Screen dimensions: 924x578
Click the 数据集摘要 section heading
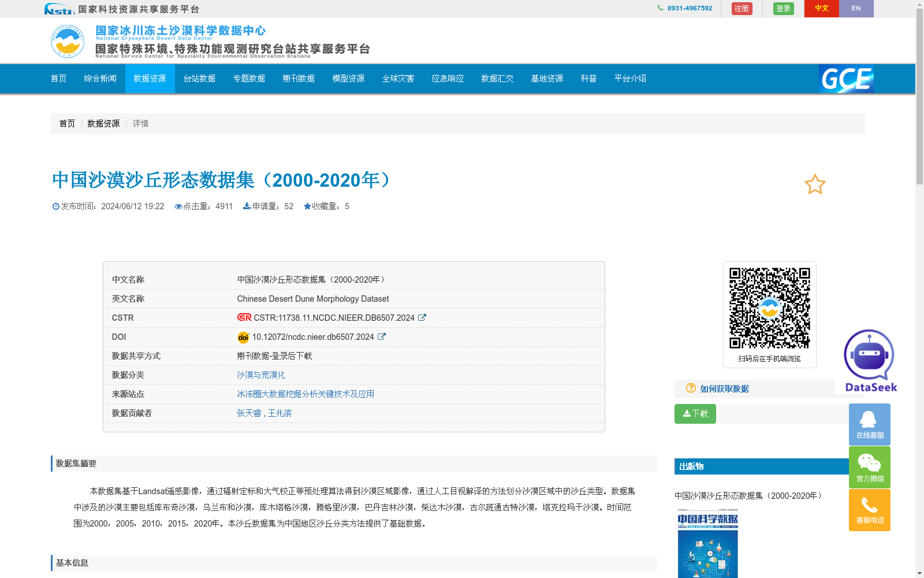point(76,464)
